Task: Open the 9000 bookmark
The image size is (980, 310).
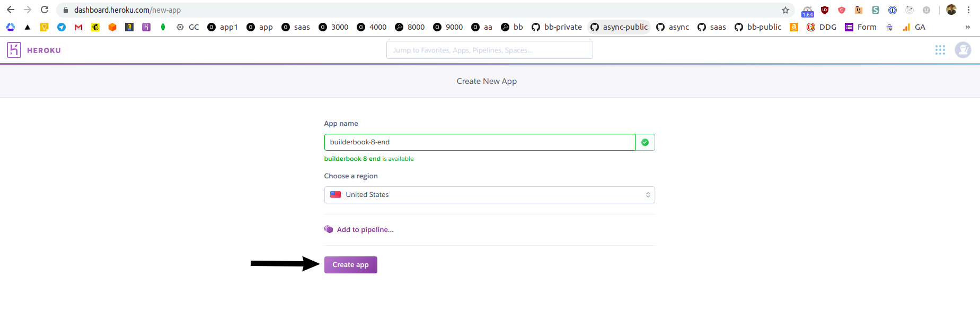Action: (x=448, y=27)
